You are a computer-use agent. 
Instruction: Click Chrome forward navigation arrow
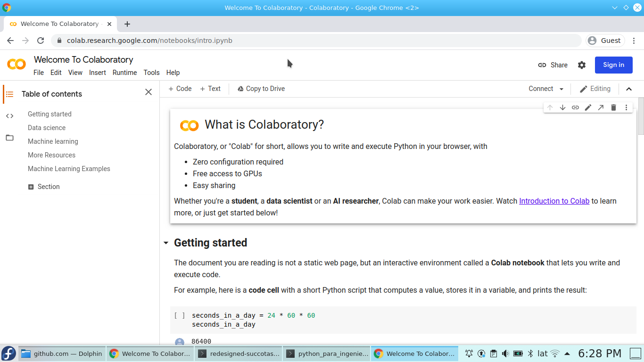(x=25, y=41)
